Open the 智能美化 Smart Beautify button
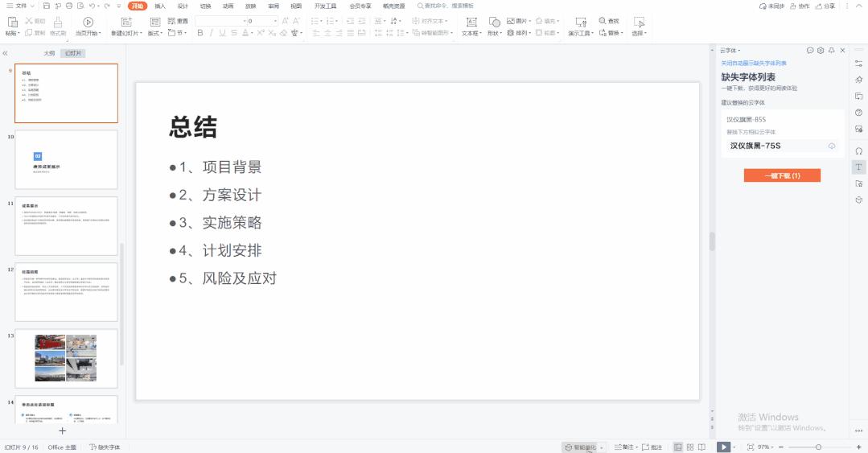This screenshot has width=868, height=453. pos(581,447)
